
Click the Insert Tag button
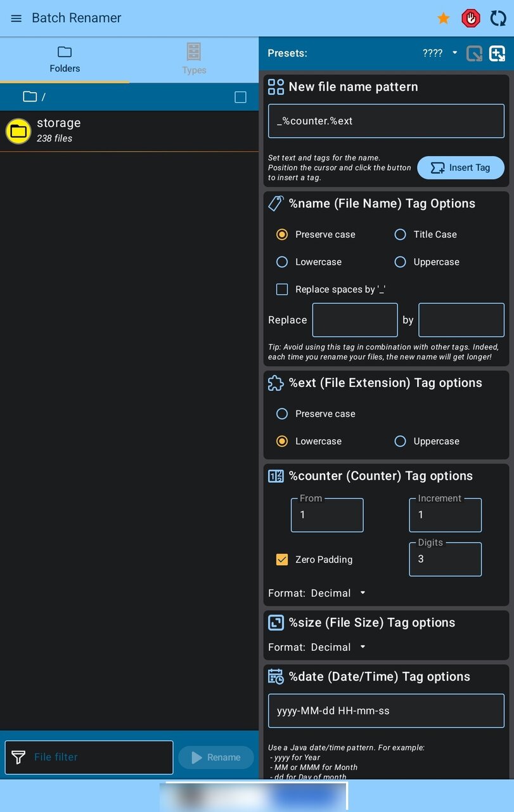click(461, 167)
